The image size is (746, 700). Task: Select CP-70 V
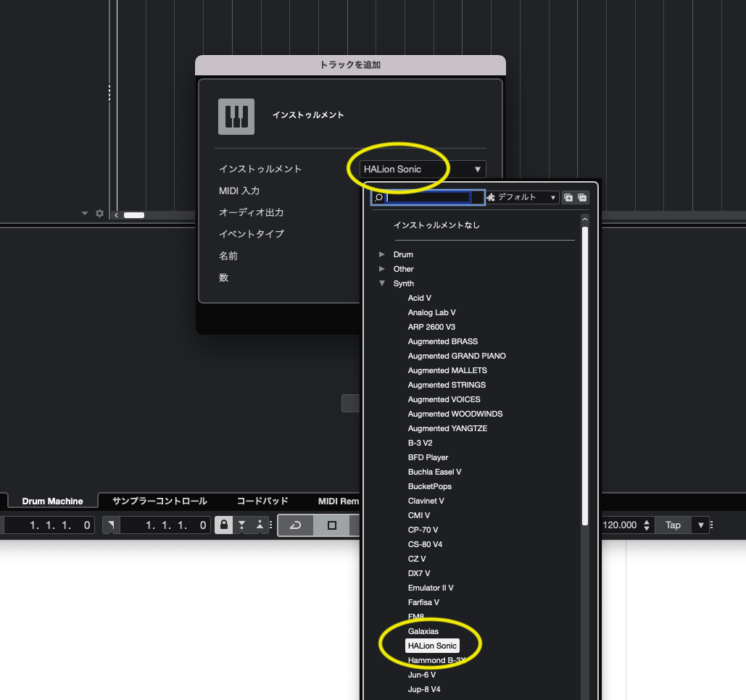[x=423, y=530]
